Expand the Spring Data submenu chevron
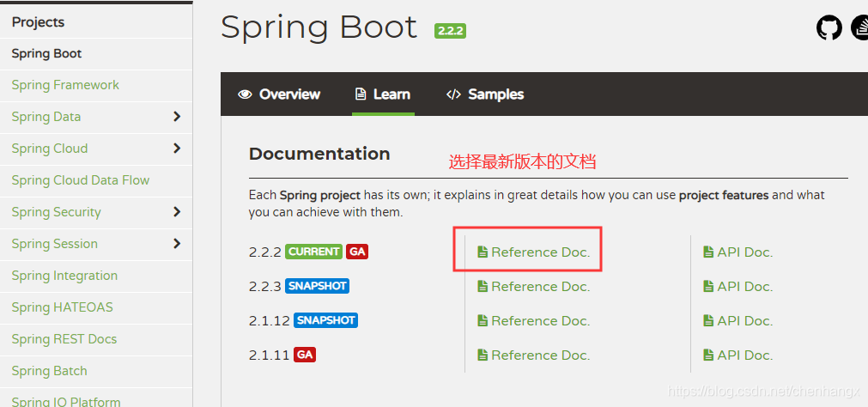The width and height of the screenshot is (868, 407). tap(177, 116)
